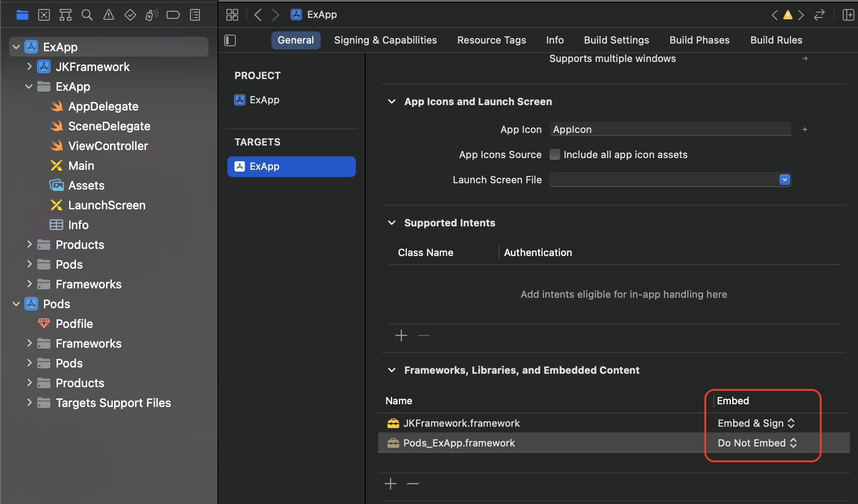Open the Build Phases tab
The image size is (858, 504).
[699, 40]
